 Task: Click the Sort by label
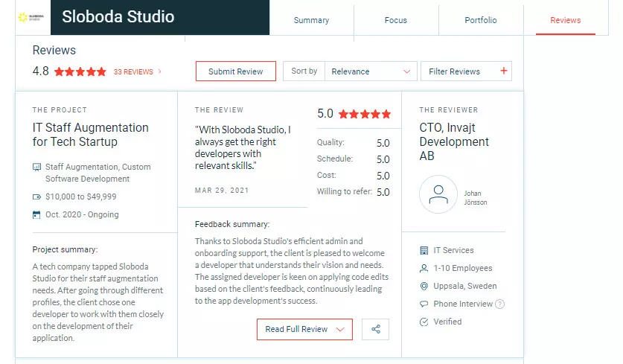pyautogui.click(x=304, y=71)
